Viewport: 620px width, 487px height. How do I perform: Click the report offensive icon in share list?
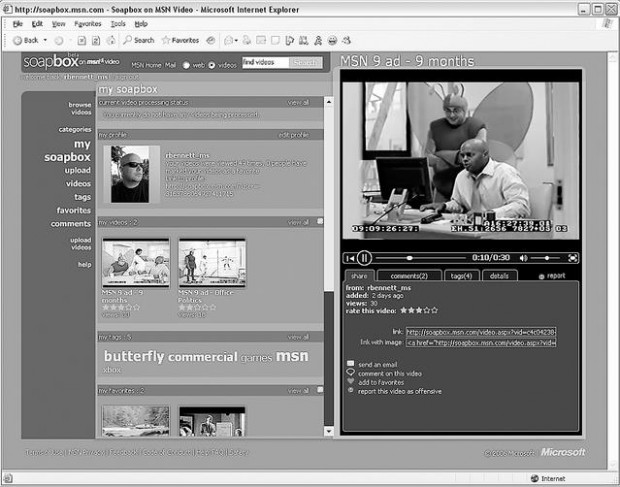350,390
